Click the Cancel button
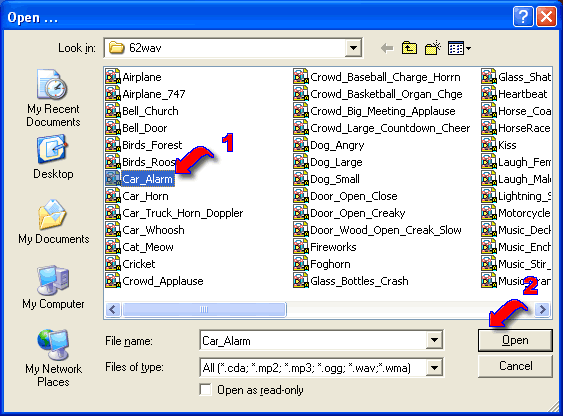The height and width of the screenshot is (416, 563). (x=515, y=366)
